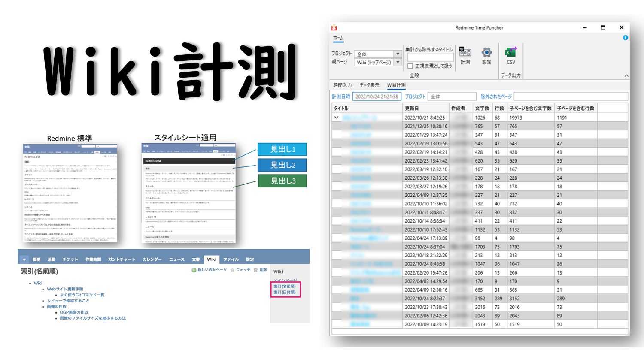Sort by 子ページを含む文字数 column header
Screen dimensions: 644x362
tap(531, 109)
